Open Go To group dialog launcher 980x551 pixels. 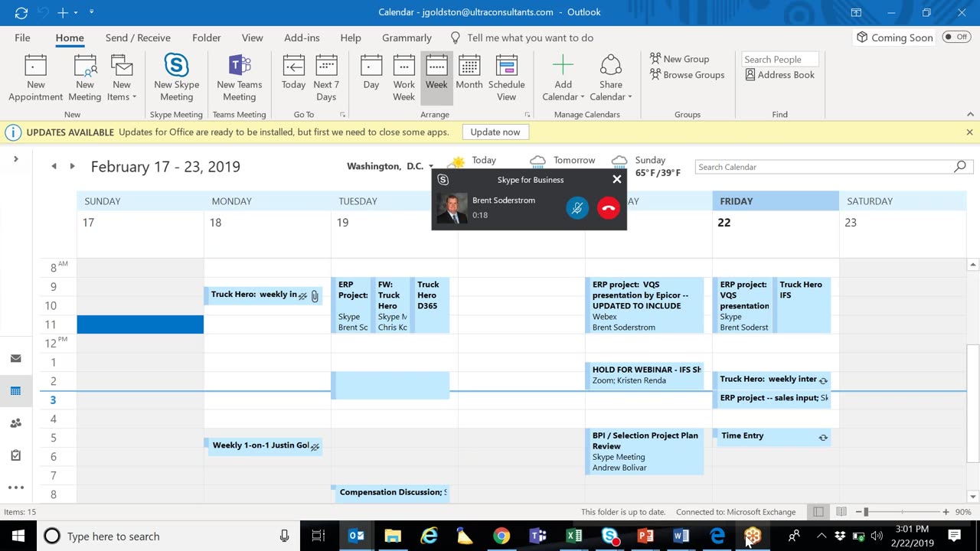tap(342, 115)
